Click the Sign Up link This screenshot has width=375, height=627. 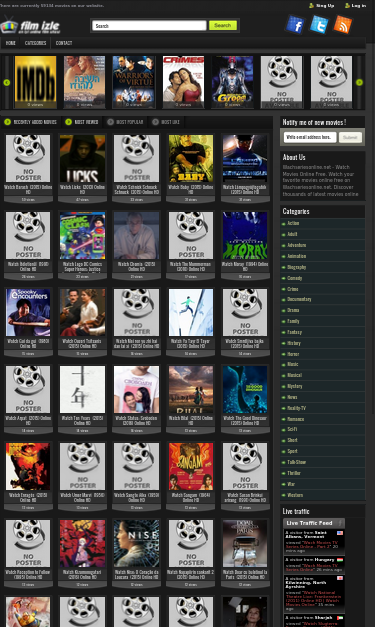(321, 6)
